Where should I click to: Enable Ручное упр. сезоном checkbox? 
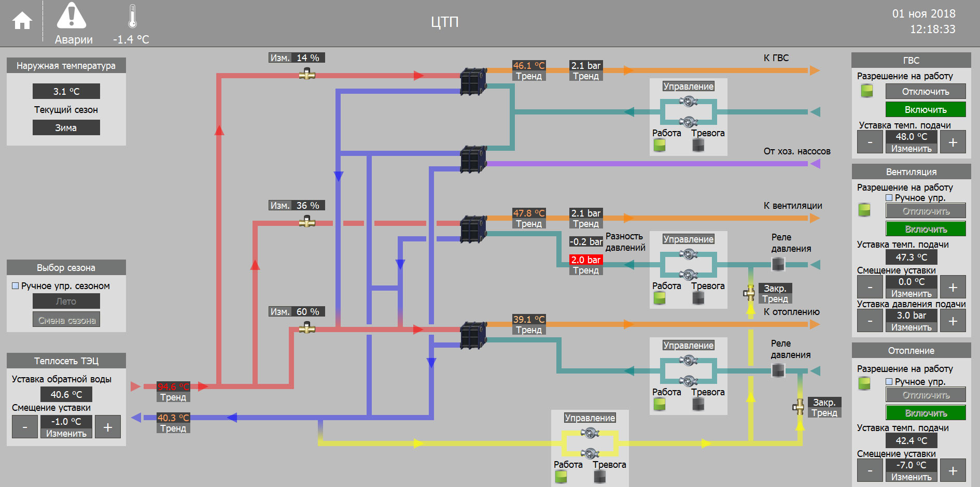(x=16, y=285)
